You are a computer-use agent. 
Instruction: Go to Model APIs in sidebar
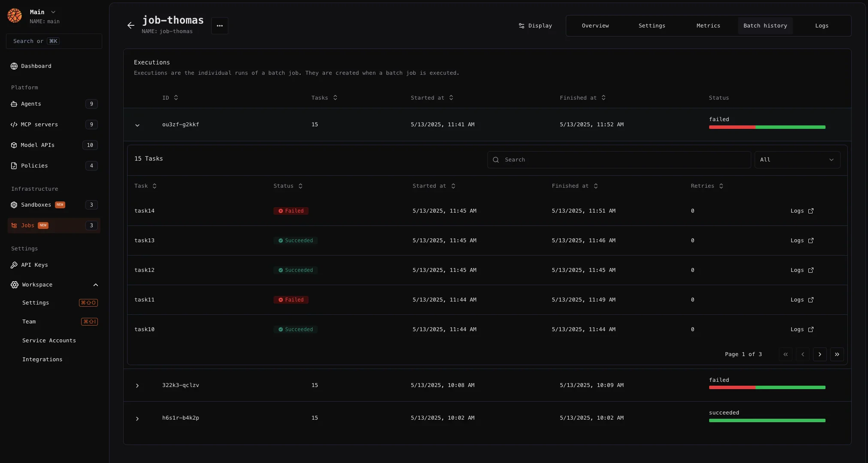click(x=54, y=145)
